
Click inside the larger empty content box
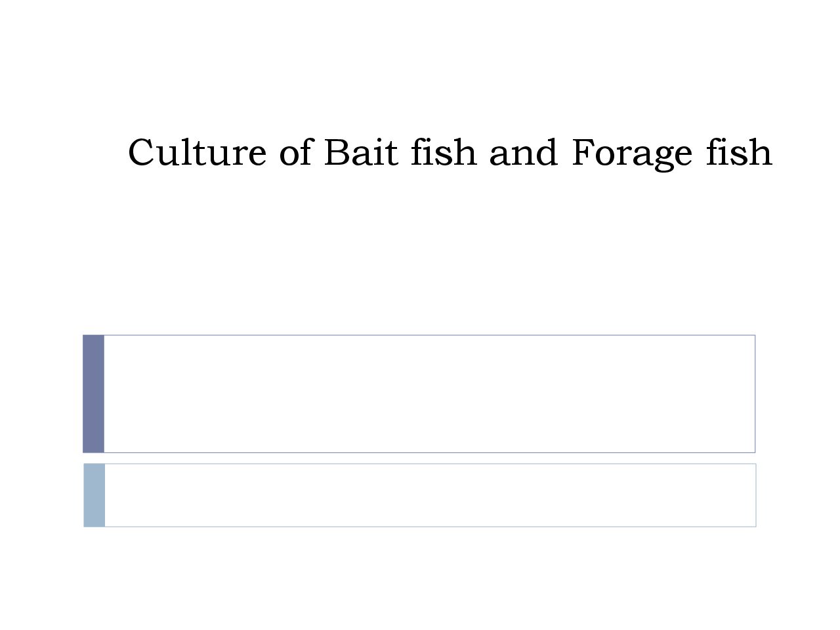[429, 394]
